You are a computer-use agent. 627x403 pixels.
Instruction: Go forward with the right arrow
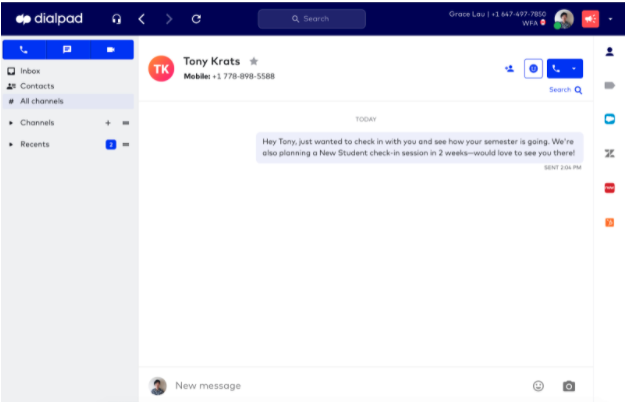click(169, 19)
